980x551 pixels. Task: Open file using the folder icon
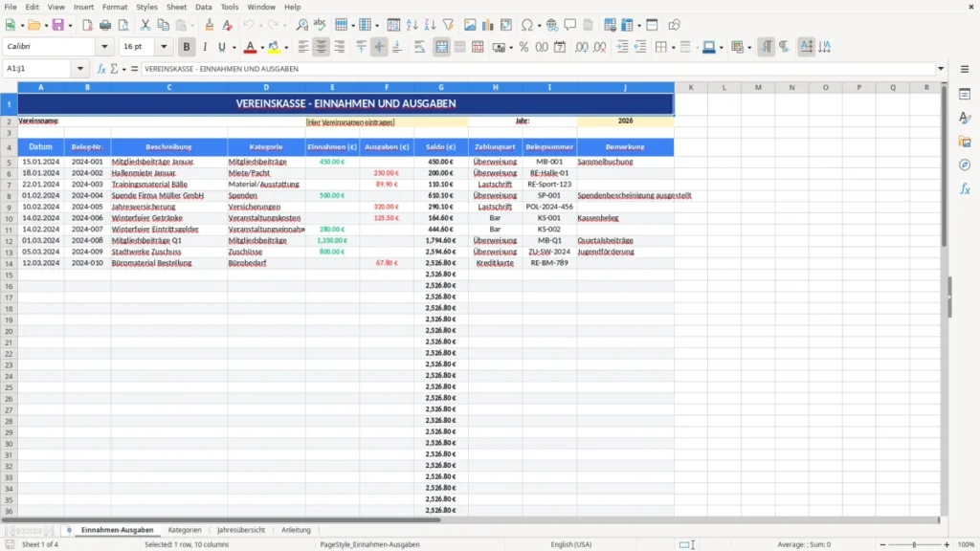33,25
